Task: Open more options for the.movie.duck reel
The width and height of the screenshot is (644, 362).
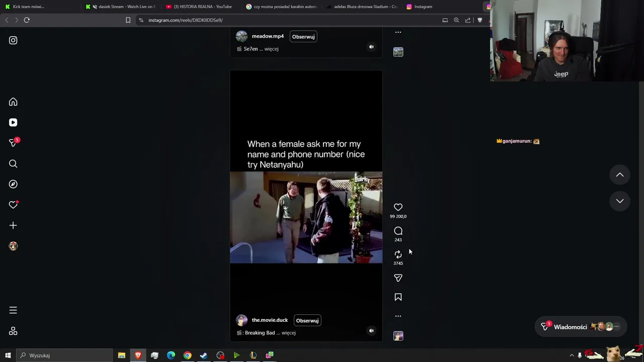Action: (x=398, y=316)
